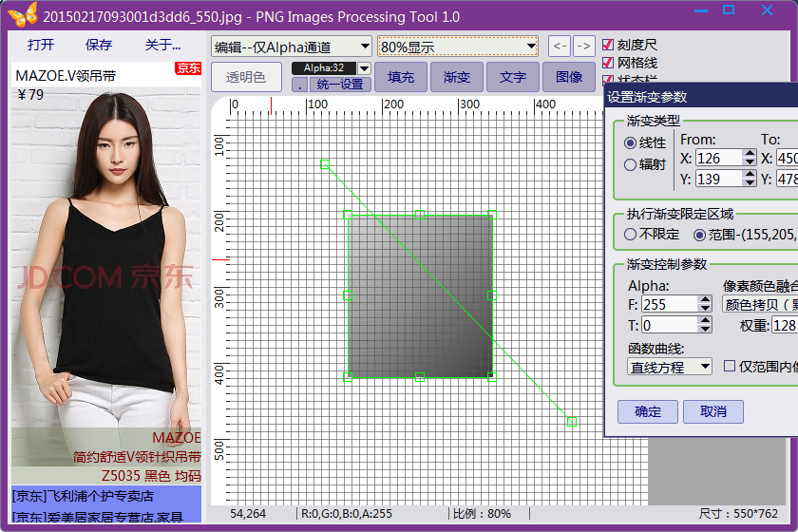Select the 不限定 (Unrestricted) region option
798x532 pixels.
pyautogui.click(x=630, y=234)
